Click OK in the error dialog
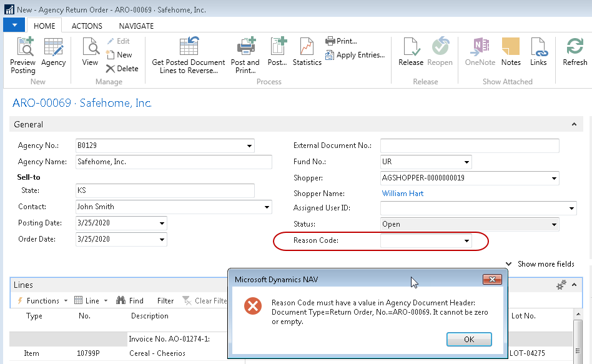592x364 pixels. click(469, 340)
